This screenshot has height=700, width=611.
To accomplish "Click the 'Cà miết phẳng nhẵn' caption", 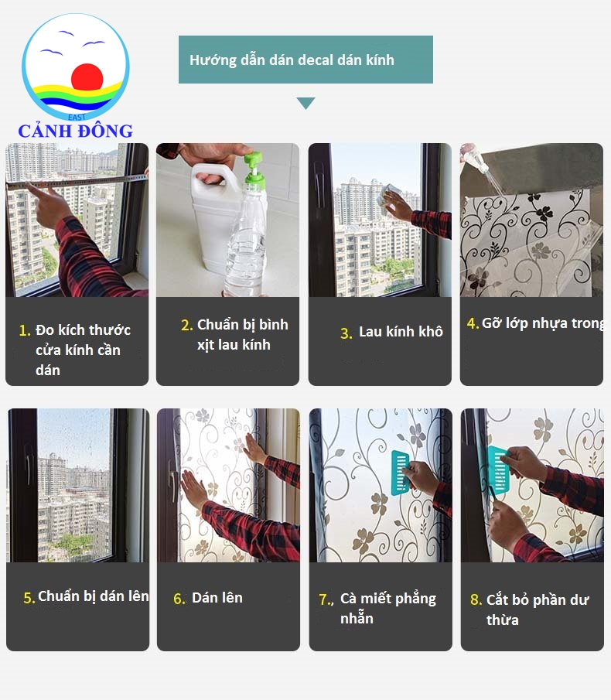I will (377, 608).
